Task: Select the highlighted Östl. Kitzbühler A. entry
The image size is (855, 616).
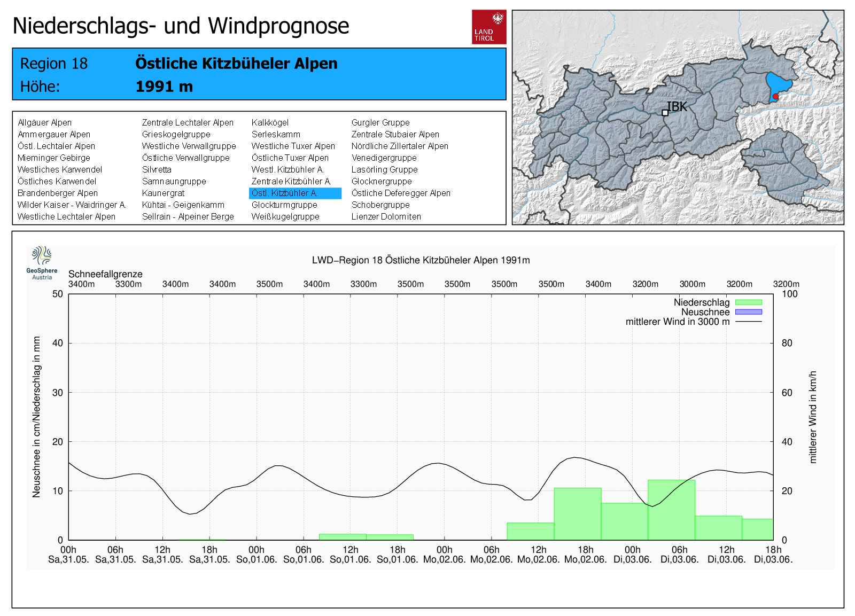Action: [285, 193]
